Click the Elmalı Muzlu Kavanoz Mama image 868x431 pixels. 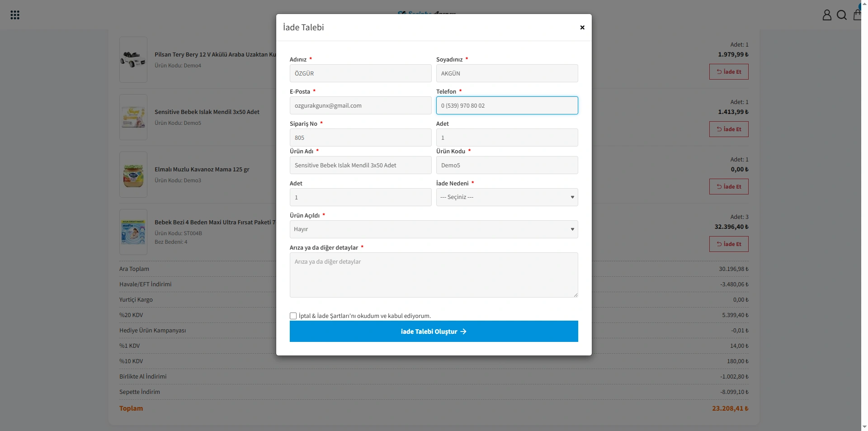[x=133, y=175]
